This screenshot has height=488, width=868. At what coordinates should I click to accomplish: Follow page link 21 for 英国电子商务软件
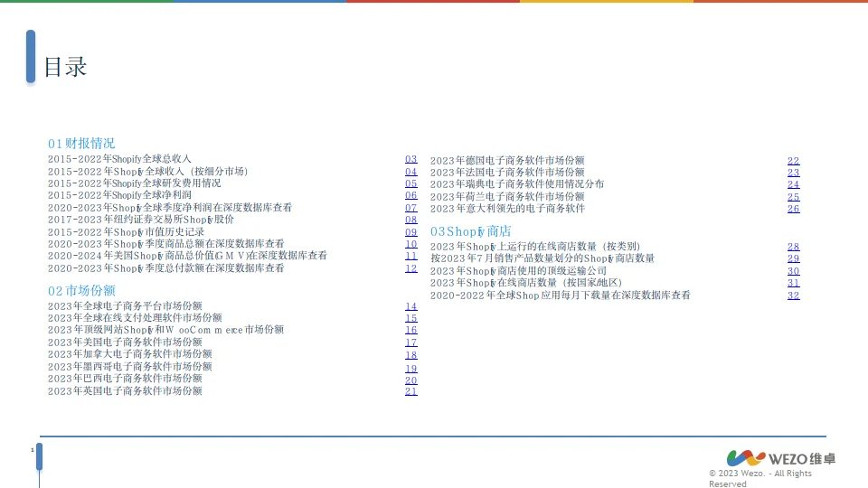click(410, 391)
